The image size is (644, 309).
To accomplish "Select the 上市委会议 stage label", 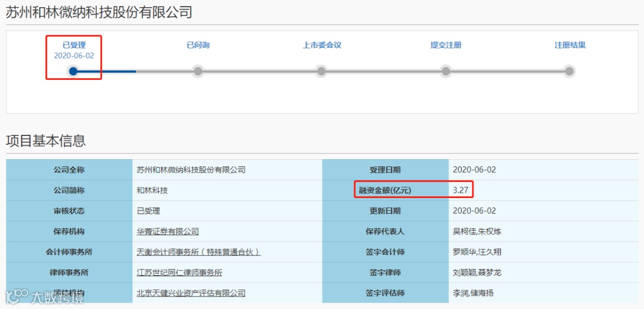I will 322,45.
